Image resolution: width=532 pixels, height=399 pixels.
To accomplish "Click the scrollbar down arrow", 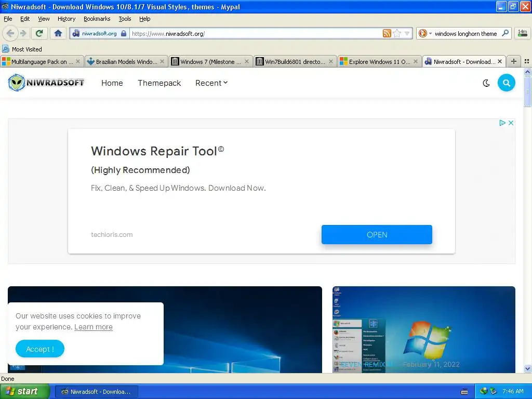I will pyautogui.click(x=527, y=369).
